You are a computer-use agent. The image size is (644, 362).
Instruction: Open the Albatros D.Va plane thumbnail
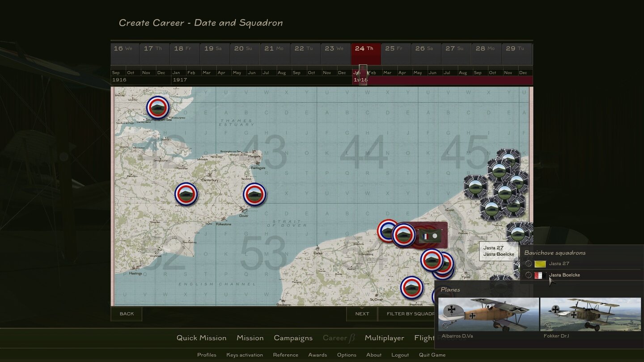[x=488, y=315]
